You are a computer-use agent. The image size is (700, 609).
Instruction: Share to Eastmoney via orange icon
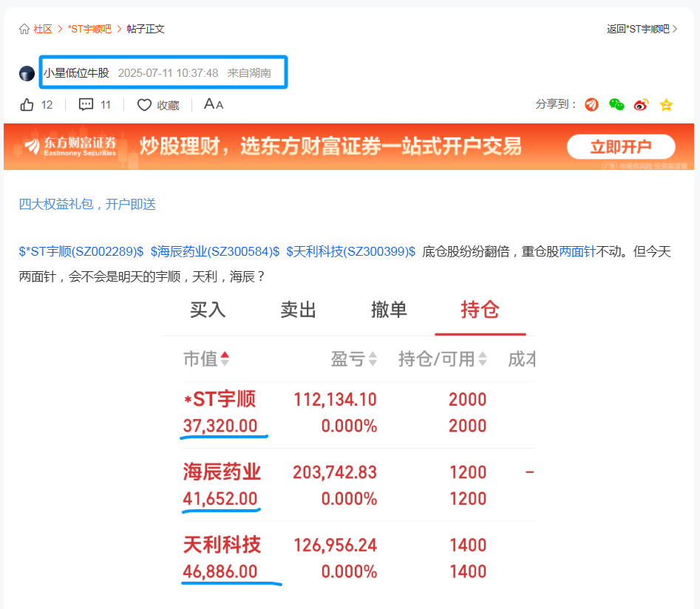pos(591,104)
